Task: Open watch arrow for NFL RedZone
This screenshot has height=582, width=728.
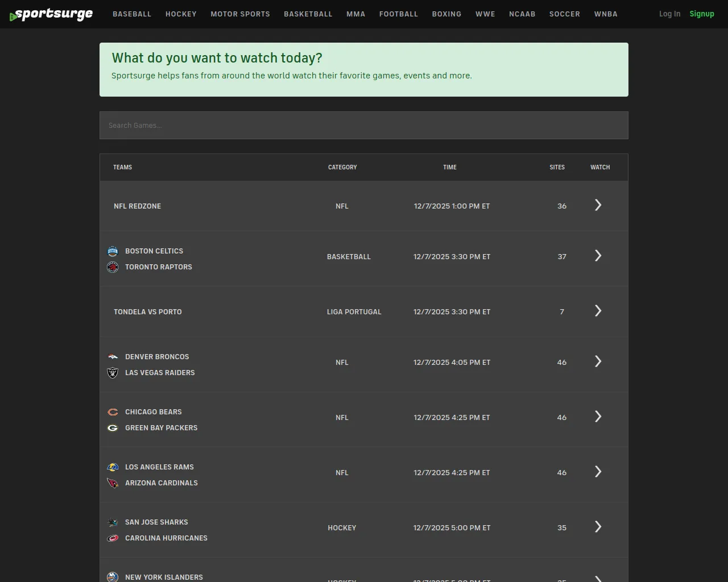Action: pos(598,205)
